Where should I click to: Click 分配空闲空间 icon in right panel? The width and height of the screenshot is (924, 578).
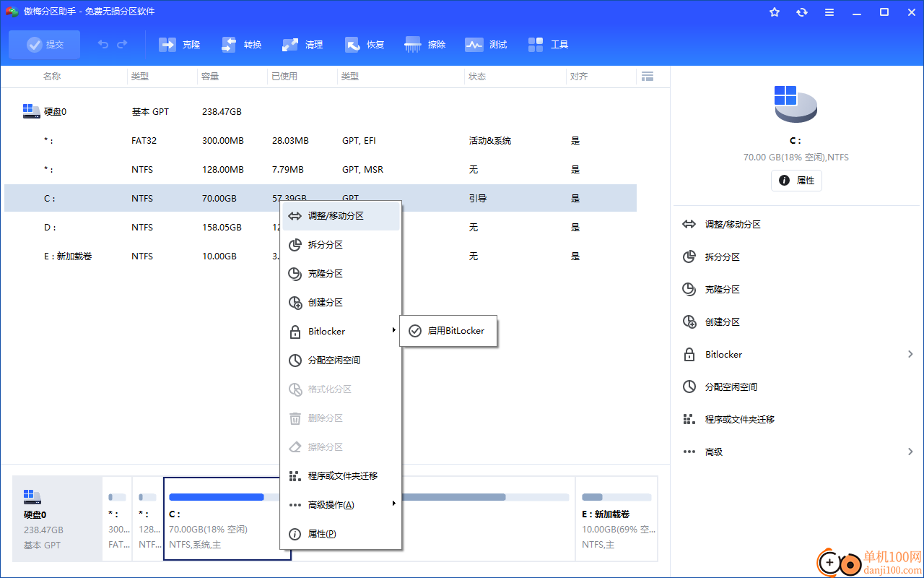tap(689, 387)
